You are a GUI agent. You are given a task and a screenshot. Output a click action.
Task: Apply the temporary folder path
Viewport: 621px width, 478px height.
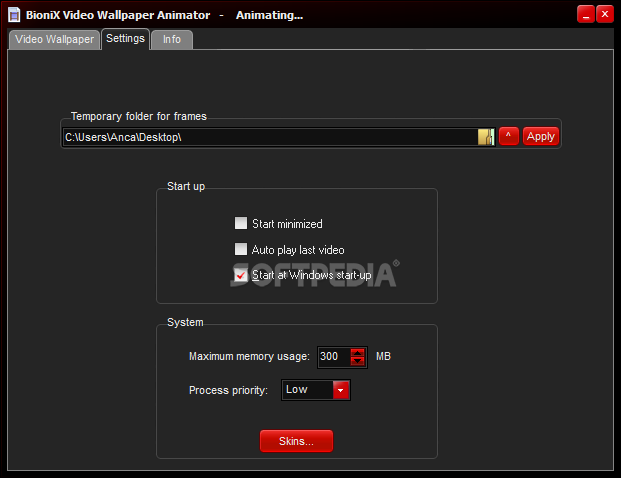(x=541, y=136)
